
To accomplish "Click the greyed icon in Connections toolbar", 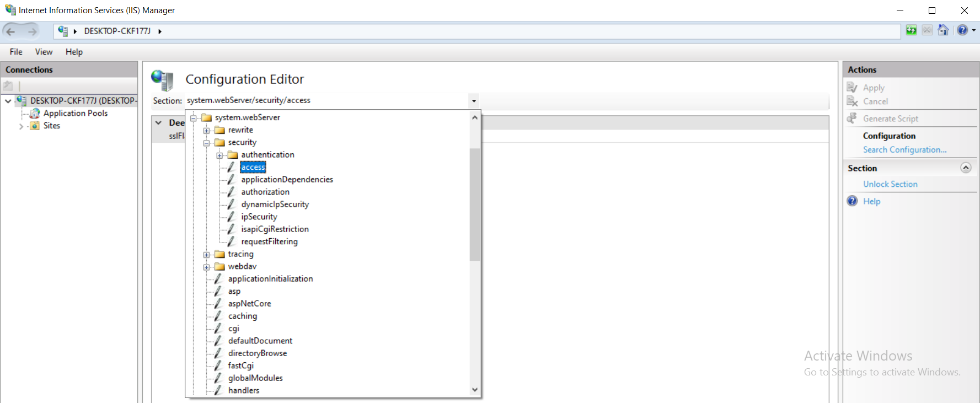I will [8, 85].
